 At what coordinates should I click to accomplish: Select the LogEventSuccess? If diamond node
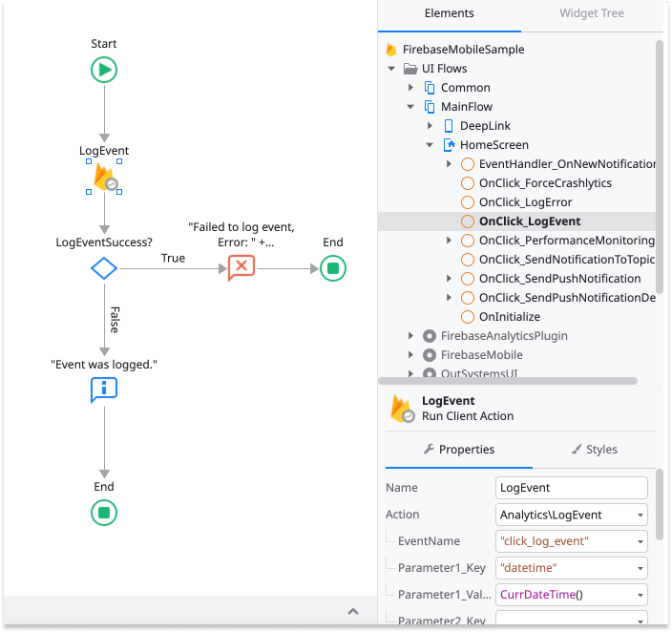104,268
